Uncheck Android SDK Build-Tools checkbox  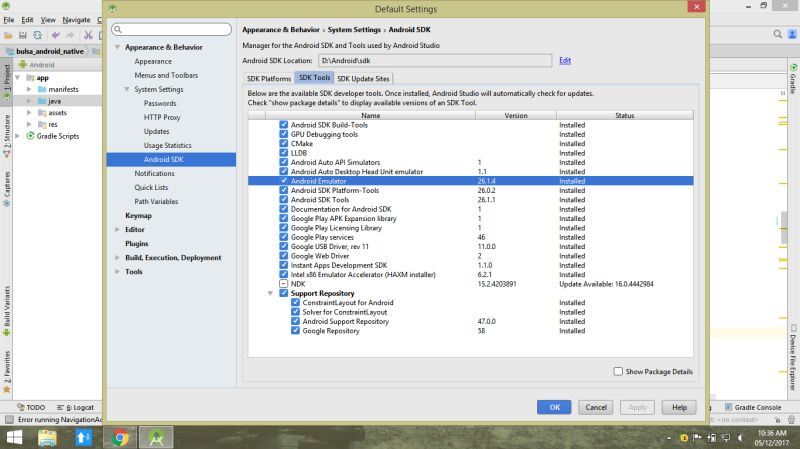pyautogui.click(x=284, y=124)
